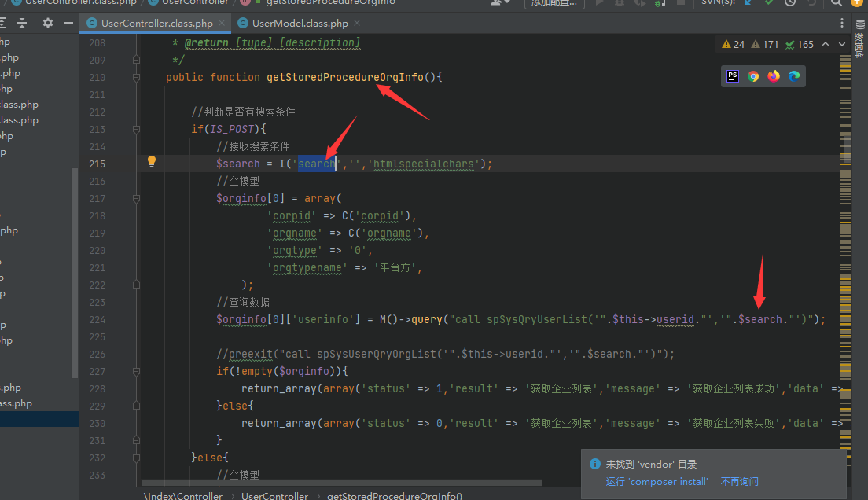Collapse the doc comment ending at line 209

coord(136,60)
